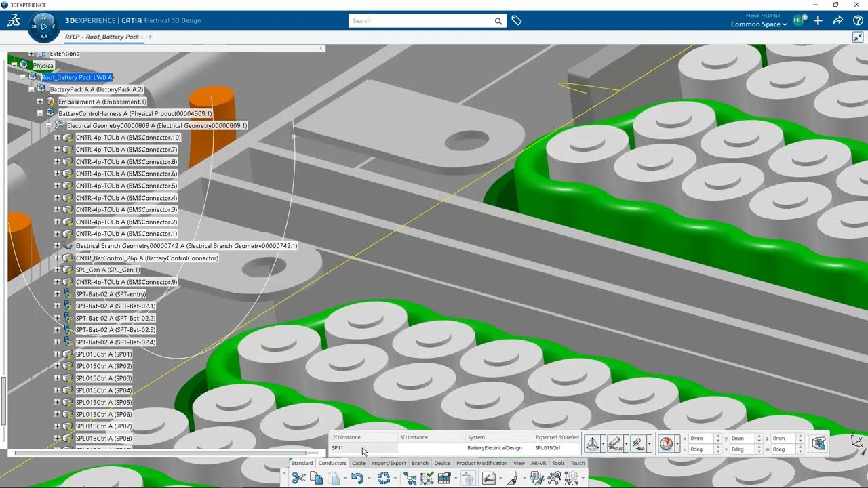868x488 pixels.
Task: Click the magnifier search icon
Action: (498, 21)
